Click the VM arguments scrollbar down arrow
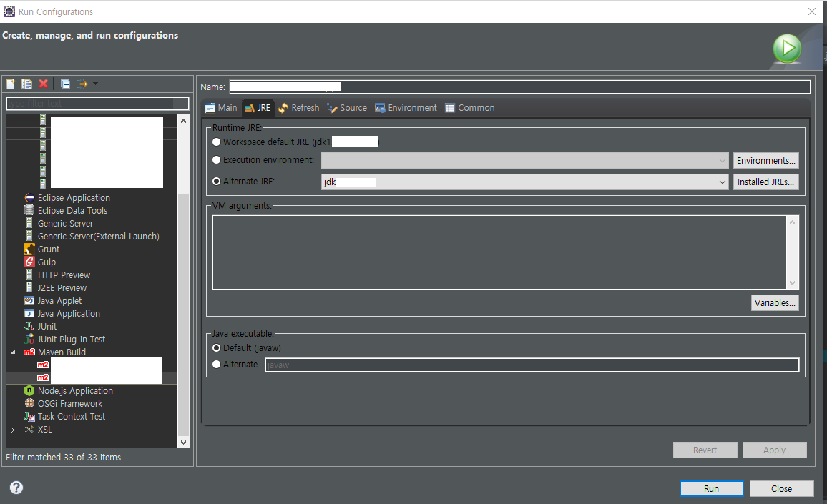827x504 pixels. (792, 283)
